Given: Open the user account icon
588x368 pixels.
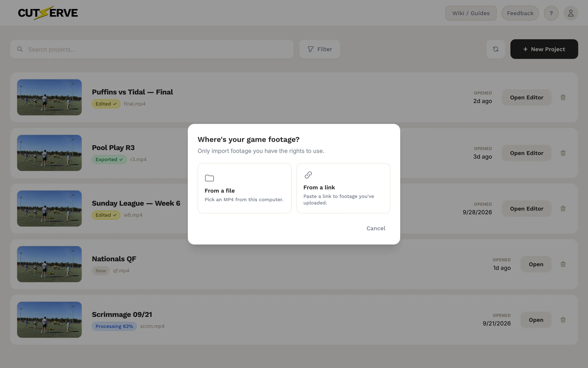Looking at the screenshot, I should tap(571, 13).
